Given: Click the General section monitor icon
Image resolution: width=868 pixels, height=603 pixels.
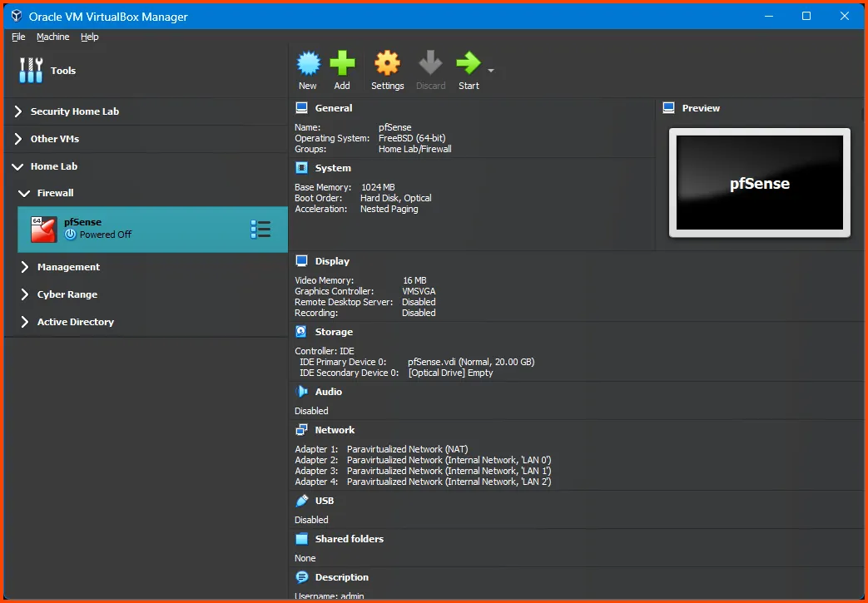Looking at the screenshot, I should coord(302,108).
